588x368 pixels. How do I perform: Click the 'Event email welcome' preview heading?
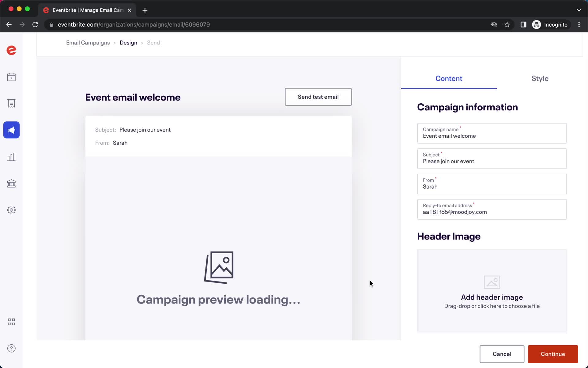pyautogui.click(x=133, y=97)
